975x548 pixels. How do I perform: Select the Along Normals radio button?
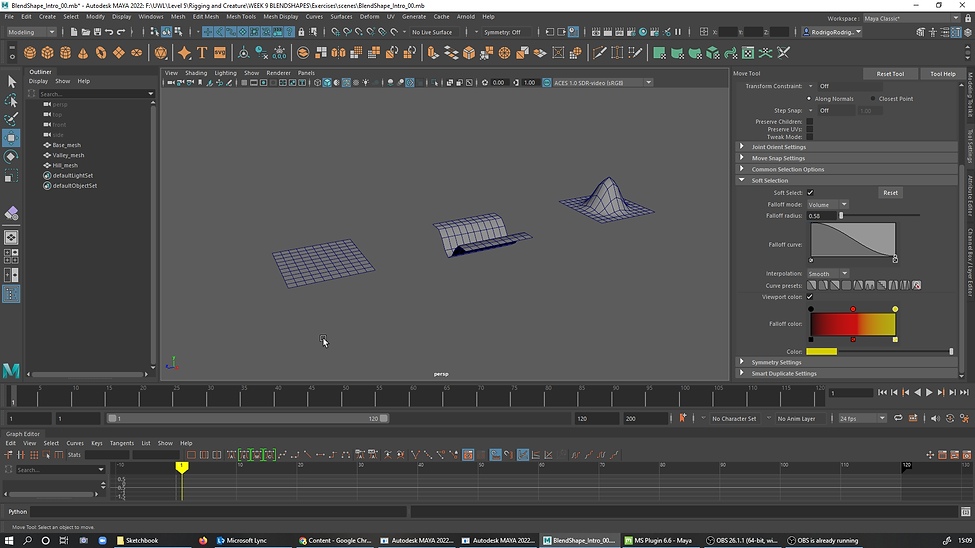[809, 99]
